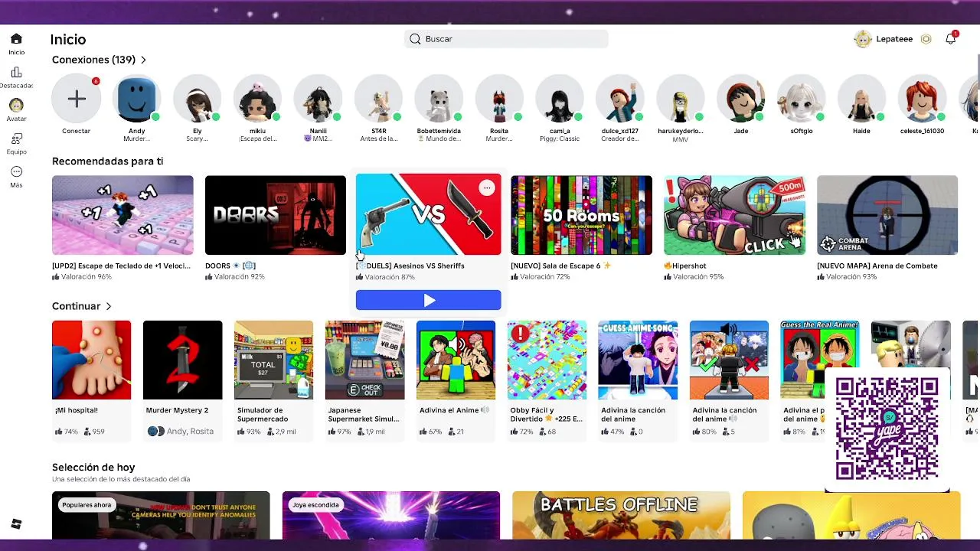
Task: Open Haide's connection avatar
Action: click(861, 99)
